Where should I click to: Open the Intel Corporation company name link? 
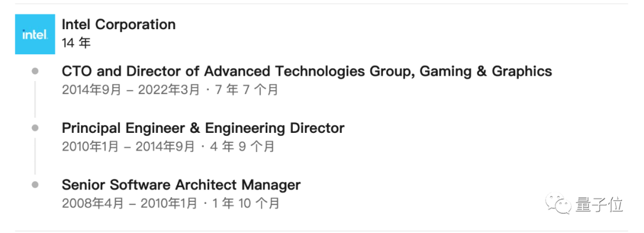coord(119,24)
